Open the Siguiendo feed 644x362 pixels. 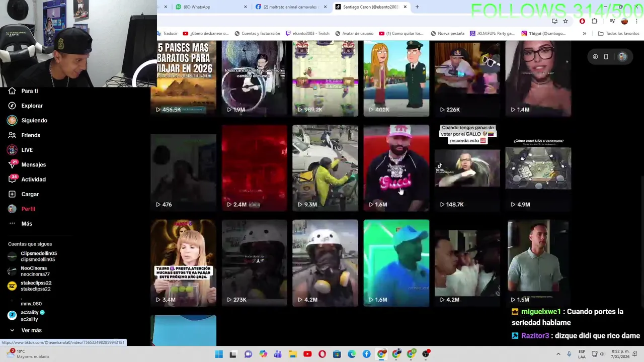coord(28,121)
